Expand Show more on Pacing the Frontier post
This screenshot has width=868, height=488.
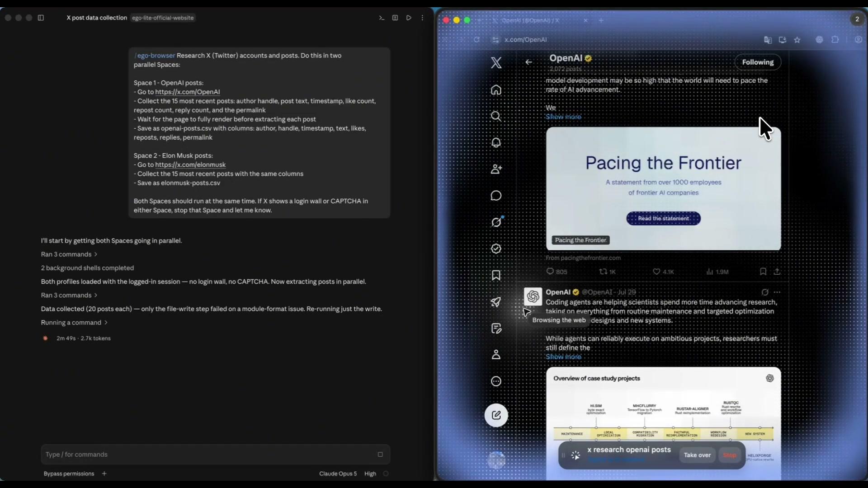563,117
